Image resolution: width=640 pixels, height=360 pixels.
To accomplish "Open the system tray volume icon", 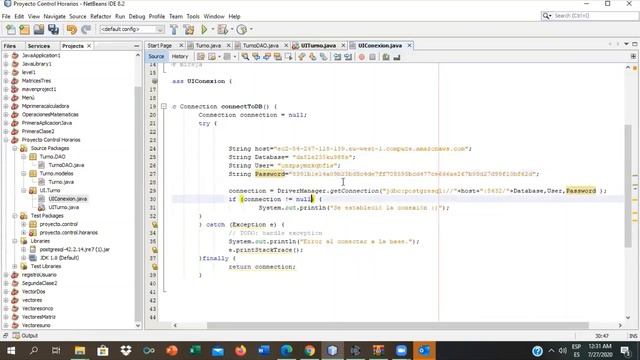I will tap(563, 351).
